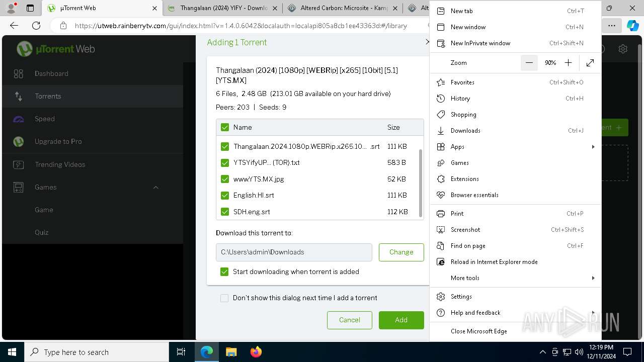The image size is (644, 362).
Task: Click the Cancel button
Action: [x=350, y=320]
